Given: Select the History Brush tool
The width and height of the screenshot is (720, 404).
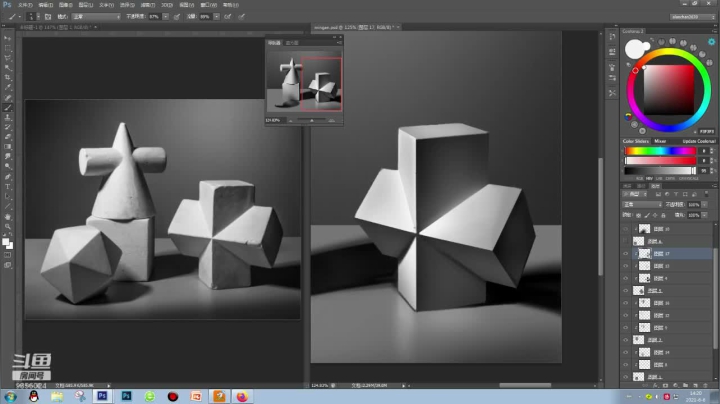Looking at the screenshot, I should tap(8, 127).
